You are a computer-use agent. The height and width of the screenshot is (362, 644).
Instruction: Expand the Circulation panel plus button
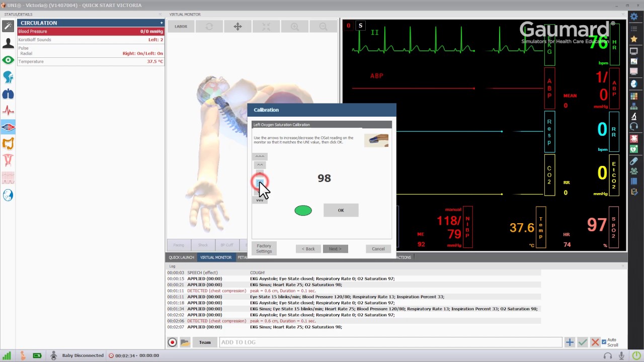tap(162, 23)
